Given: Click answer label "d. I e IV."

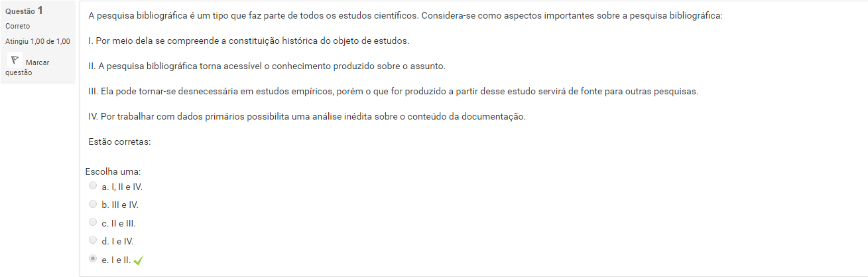Looking at the screenshot, I should point(117,242).
